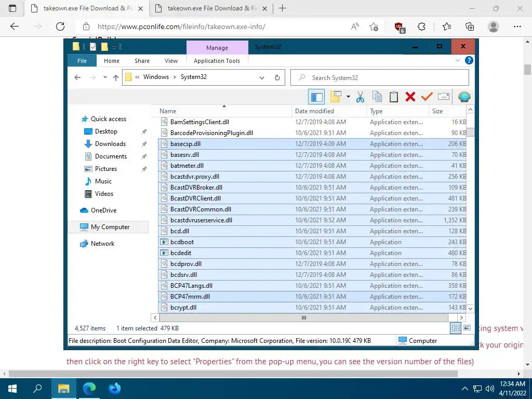532x399 pixels.
Task: Go up one folder level
Action: tap(116, 78)
